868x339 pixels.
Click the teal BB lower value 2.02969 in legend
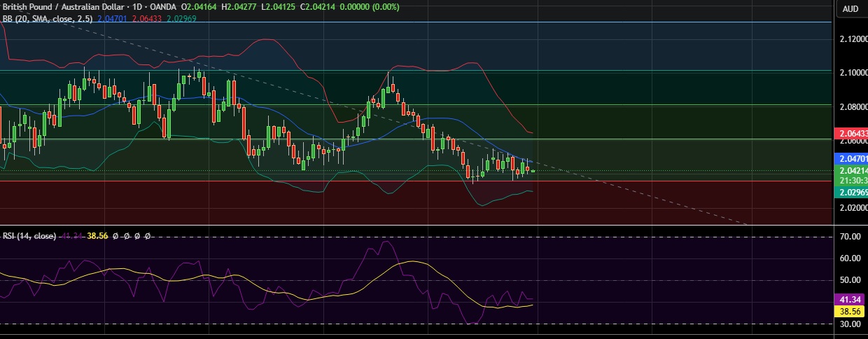click(183, 18)
